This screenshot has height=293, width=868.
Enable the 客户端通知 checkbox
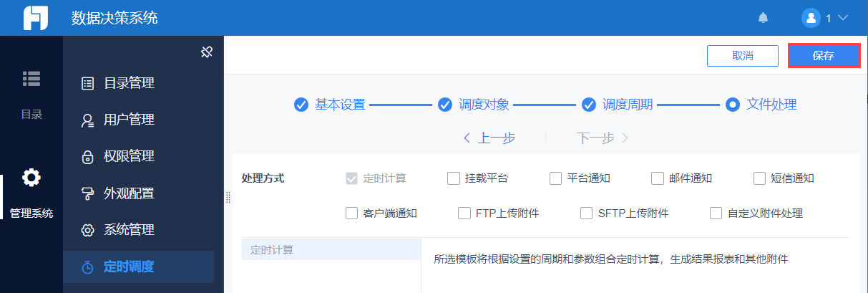coord(351,213)
